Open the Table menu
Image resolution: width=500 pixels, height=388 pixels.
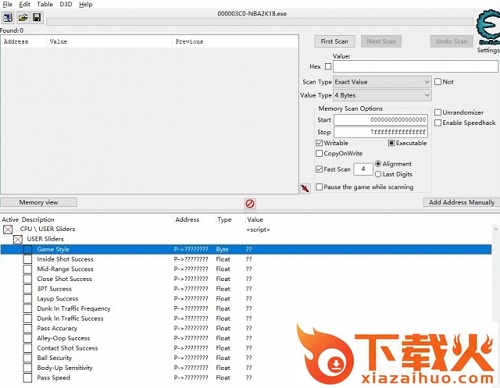pos(45,4)
